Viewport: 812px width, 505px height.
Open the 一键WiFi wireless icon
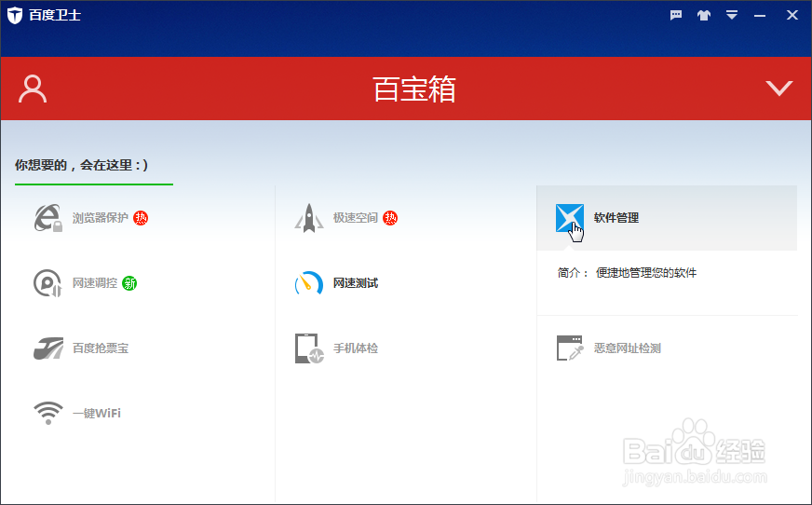(48, 413)
